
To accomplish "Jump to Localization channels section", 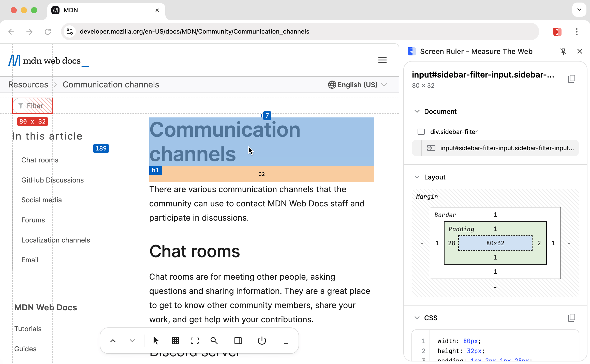I will coord(56,240).
